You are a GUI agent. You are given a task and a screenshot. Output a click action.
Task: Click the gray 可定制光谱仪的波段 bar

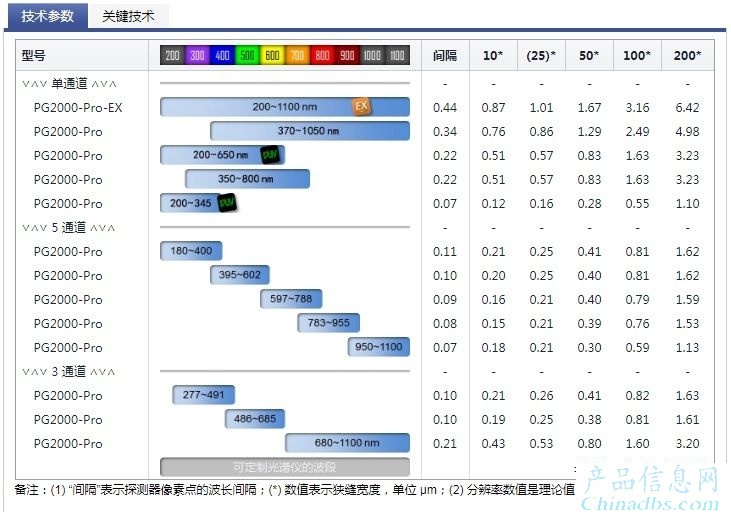click(285, 467)
